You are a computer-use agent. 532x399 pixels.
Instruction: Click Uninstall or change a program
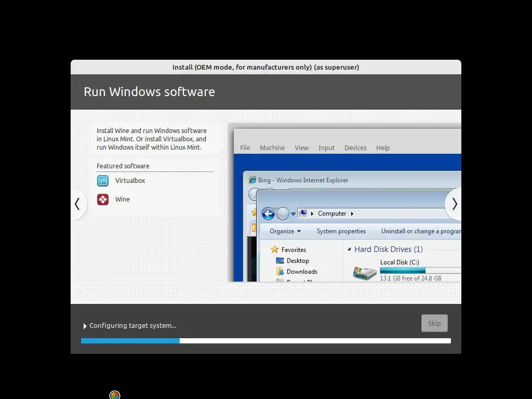coord(421,231)
